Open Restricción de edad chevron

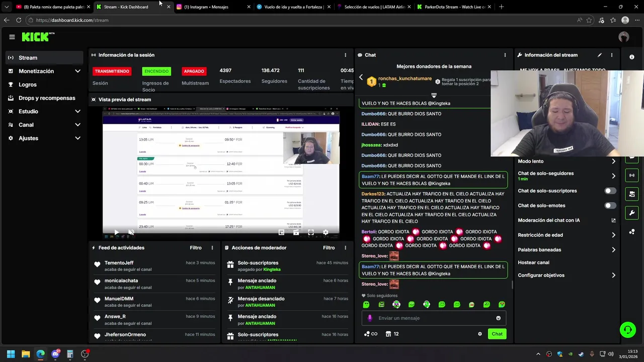613,235
